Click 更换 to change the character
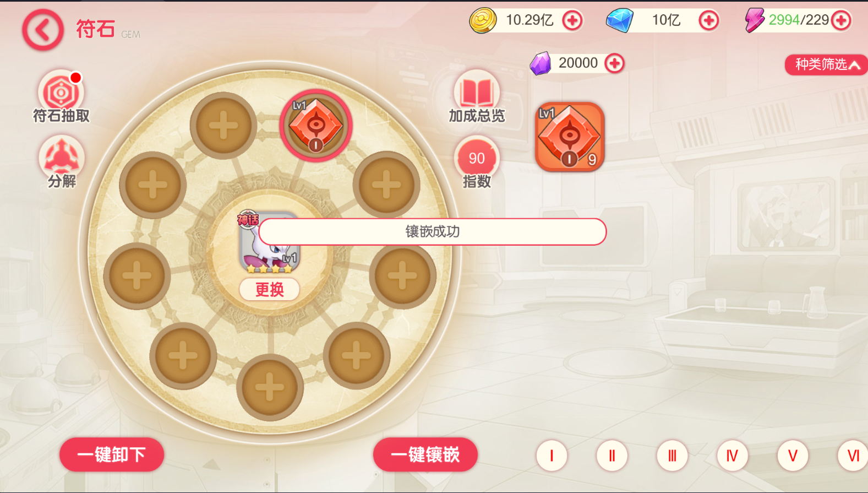The height and width of the screenshot is (493, 868). tap(270, 289)
